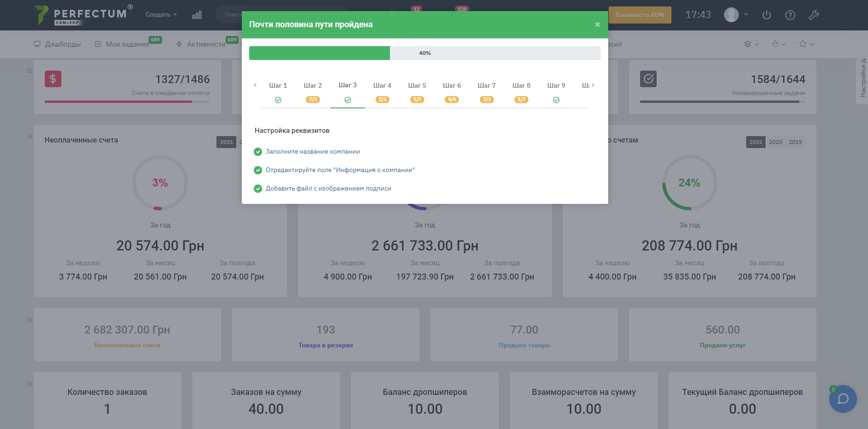
Task: Open the help question mark icon
Action: pos(790,15)
